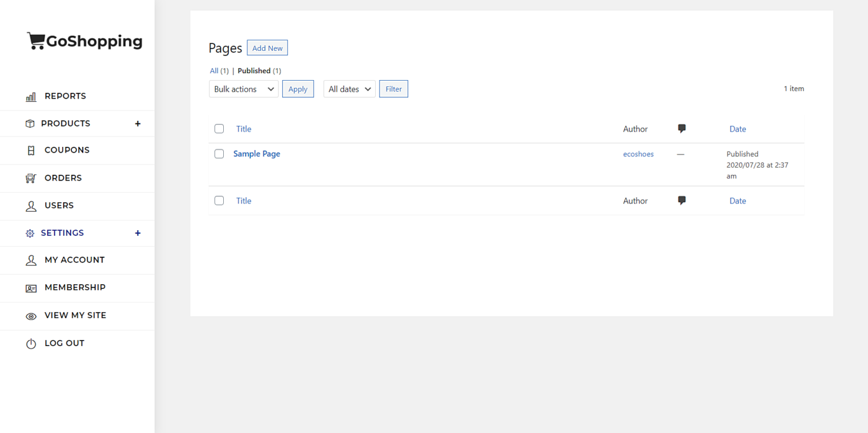Click the Products box icon
Image resolution: width=868 pixels, height=433 pixels.
tap(30, 123)
